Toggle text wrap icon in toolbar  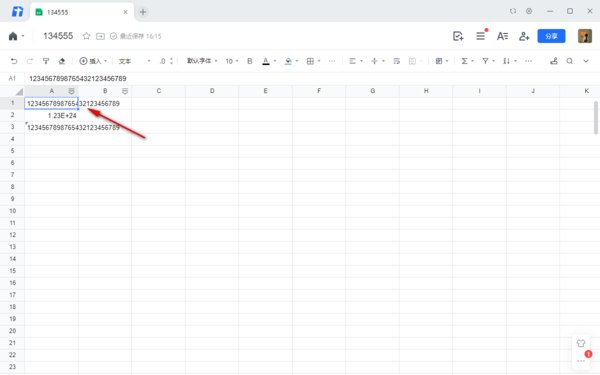click(x=396, y=61)
